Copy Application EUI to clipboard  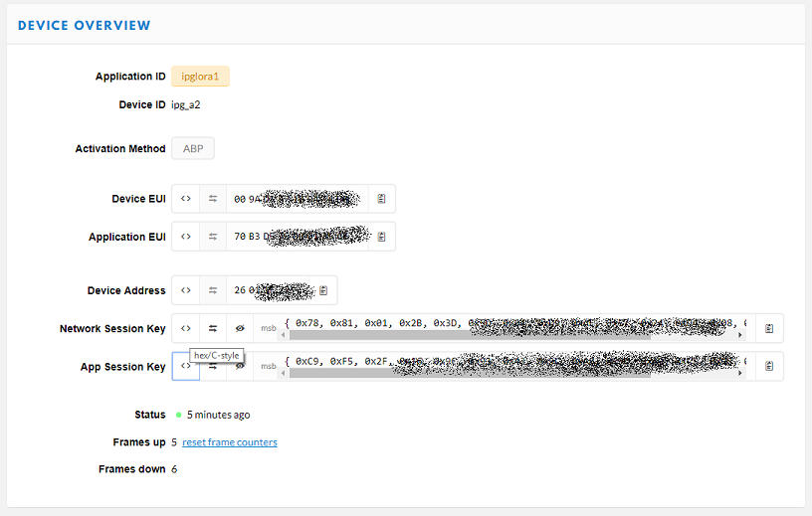382,237
